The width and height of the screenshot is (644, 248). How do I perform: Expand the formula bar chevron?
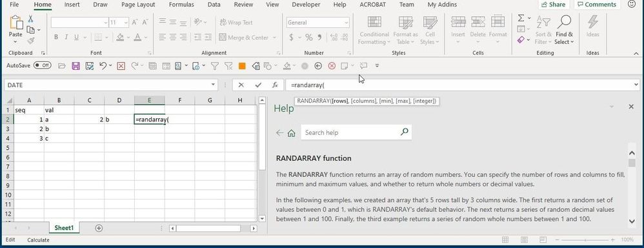(636, 85)
